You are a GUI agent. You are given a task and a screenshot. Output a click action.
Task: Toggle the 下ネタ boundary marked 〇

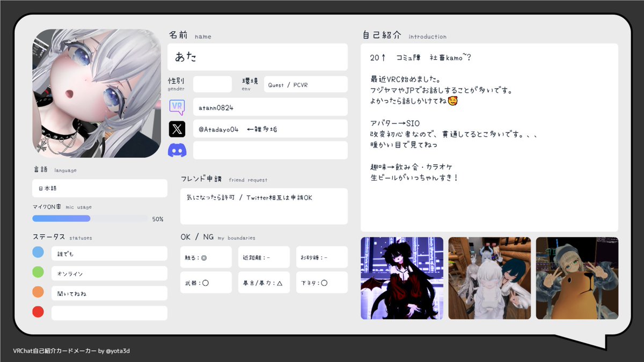tap(321, 282)
